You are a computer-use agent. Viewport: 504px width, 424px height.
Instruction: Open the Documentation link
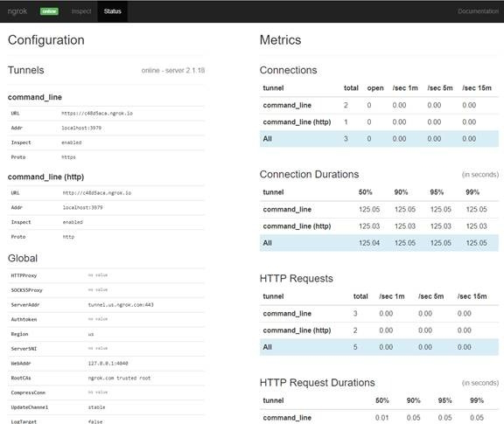(479, 11)
